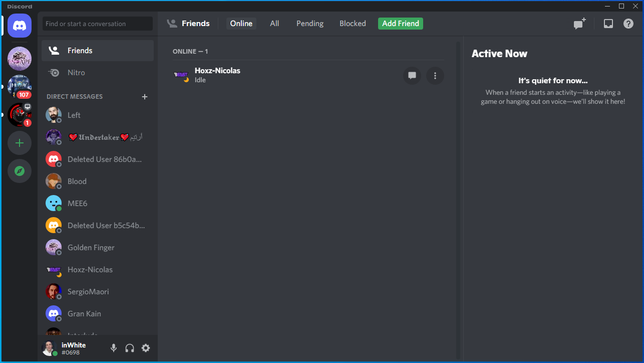Click the Find or start a conversation field
This screenshot has width=644, height=363.
pyautogui.click(x=98, y=24)
